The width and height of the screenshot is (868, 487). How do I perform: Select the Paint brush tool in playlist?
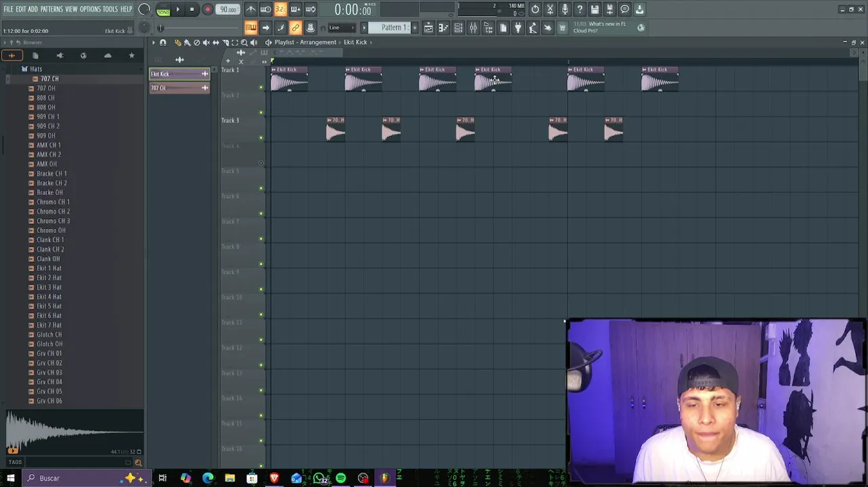tap(187, 42)
